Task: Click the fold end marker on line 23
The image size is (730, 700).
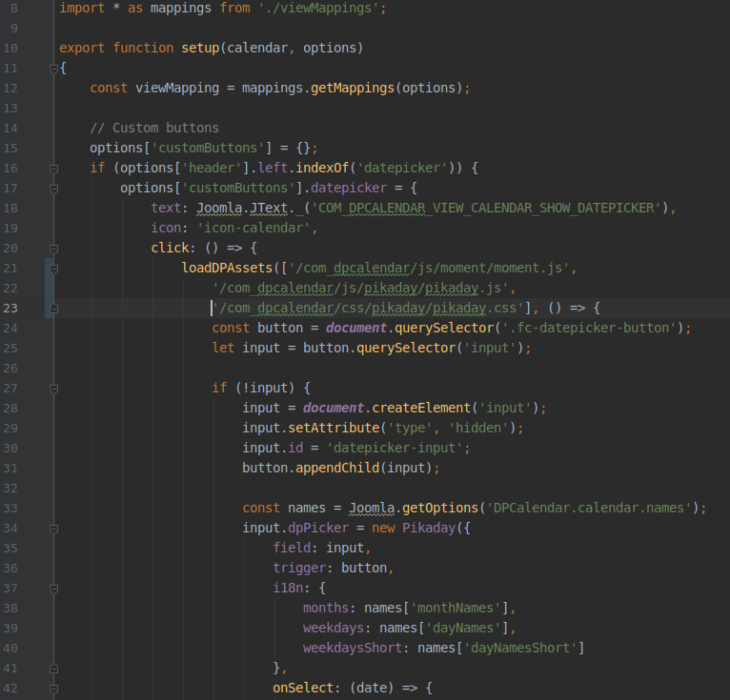Action: 53,308
